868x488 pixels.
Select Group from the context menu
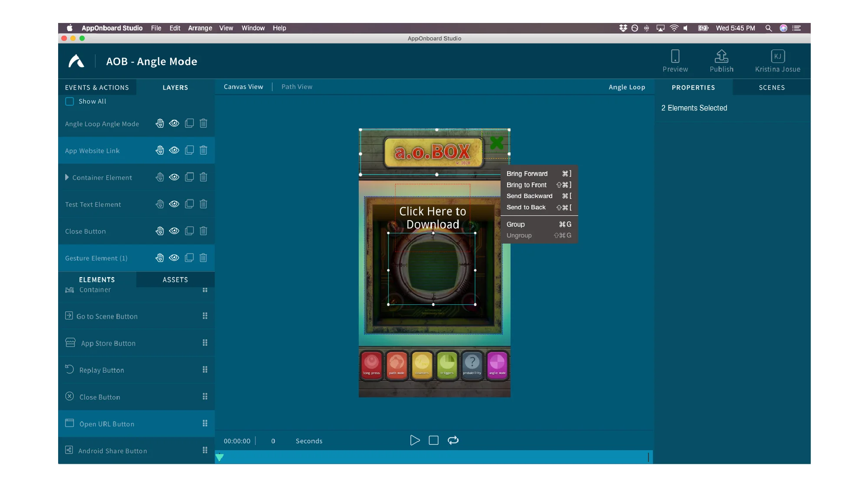coord(539,224)
